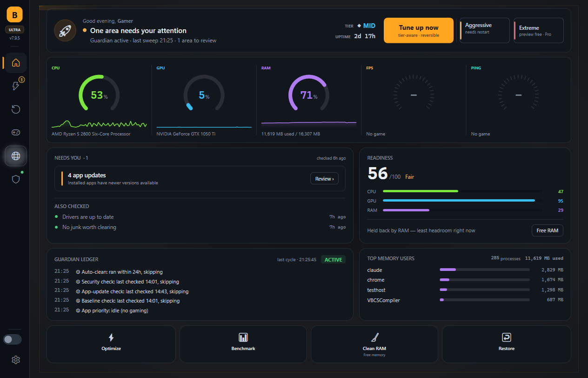Click the Optimize tile
Image resolution: width=588 pixels, height=378 pixels.
[x=111, y=344]
